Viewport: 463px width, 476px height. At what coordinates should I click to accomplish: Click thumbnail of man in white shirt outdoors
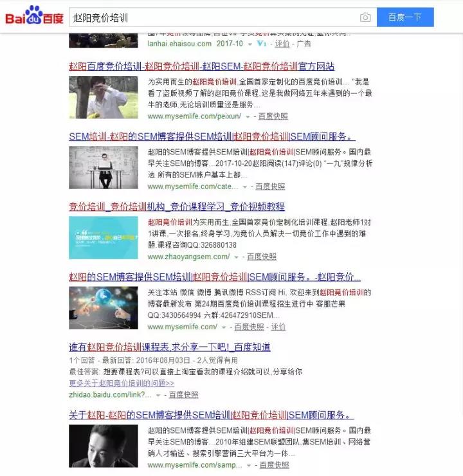[103, 97]
